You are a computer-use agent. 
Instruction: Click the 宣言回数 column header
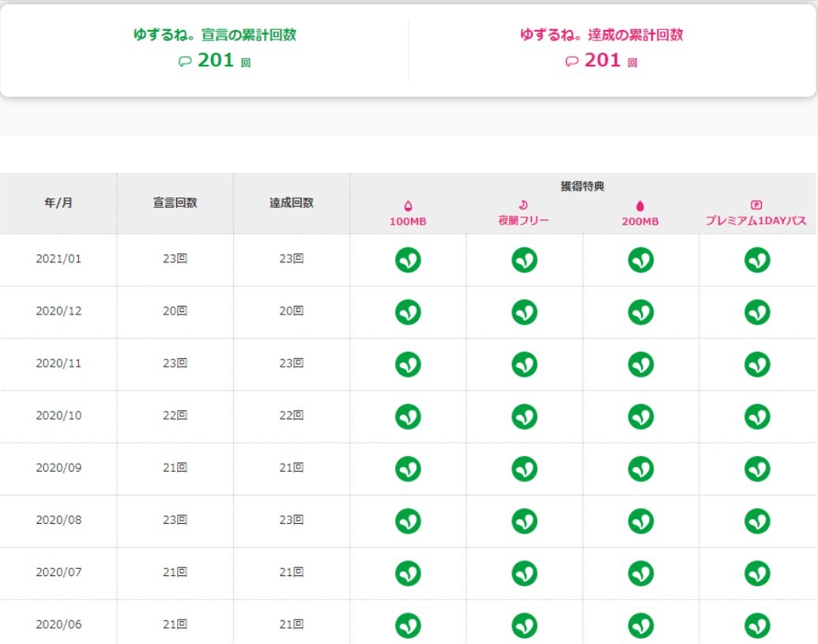pos(175,203)
